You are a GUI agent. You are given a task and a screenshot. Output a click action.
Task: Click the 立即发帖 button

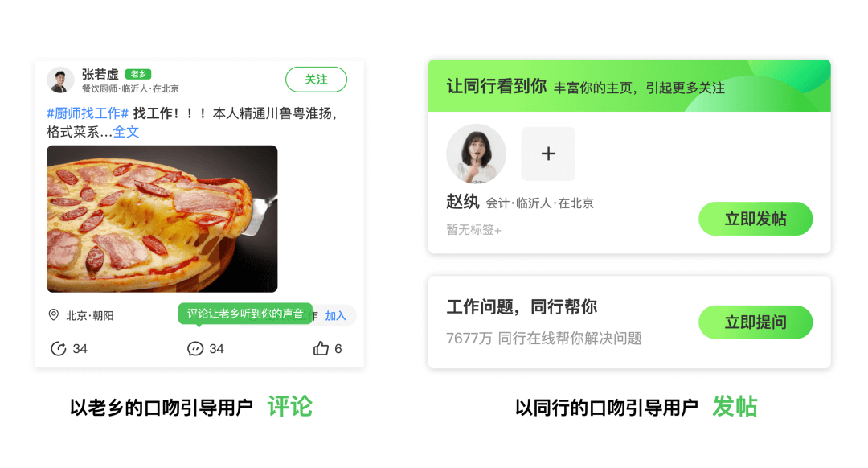[x=755, y=219]
